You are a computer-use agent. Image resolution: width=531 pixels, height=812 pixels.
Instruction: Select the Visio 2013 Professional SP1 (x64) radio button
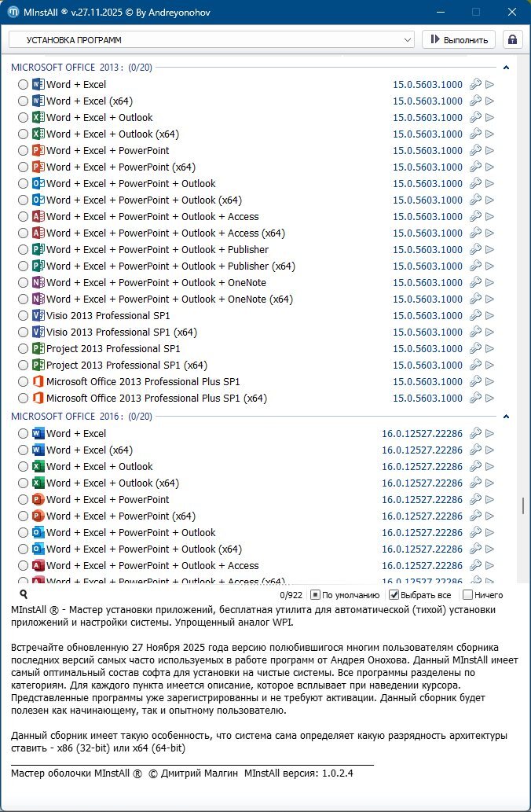click(23, 333)
